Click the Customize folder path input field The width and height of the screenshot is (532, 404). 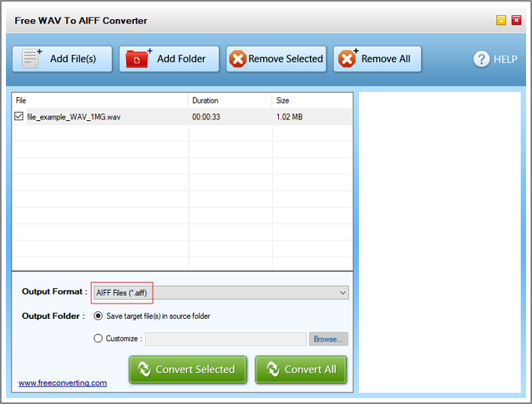226,339
